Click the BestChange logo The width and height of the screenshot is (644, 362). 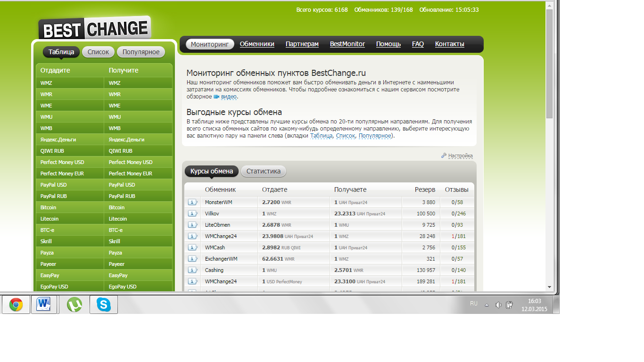pyautogui.click(x=94, y=29)
